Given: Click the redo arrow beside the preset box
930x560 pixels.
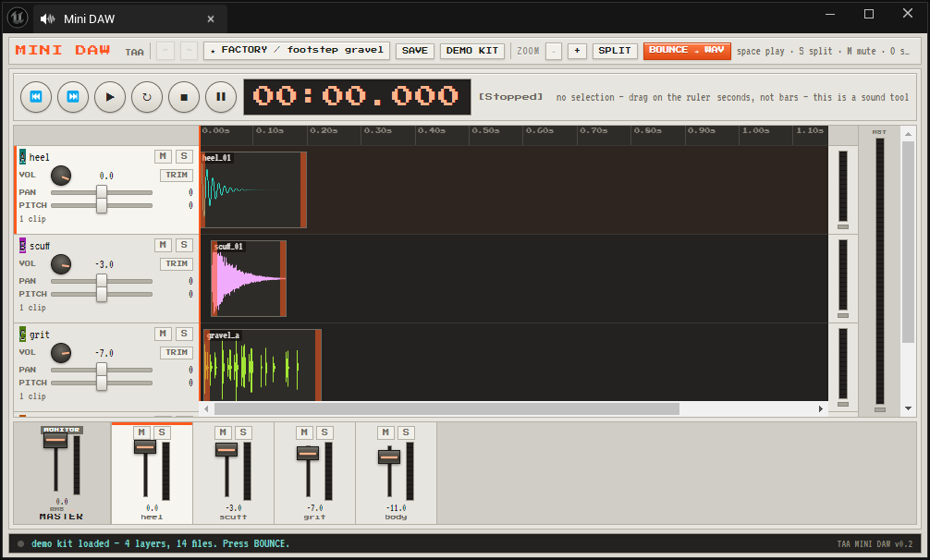Looking at the screenshot, I should pos(189,51).
